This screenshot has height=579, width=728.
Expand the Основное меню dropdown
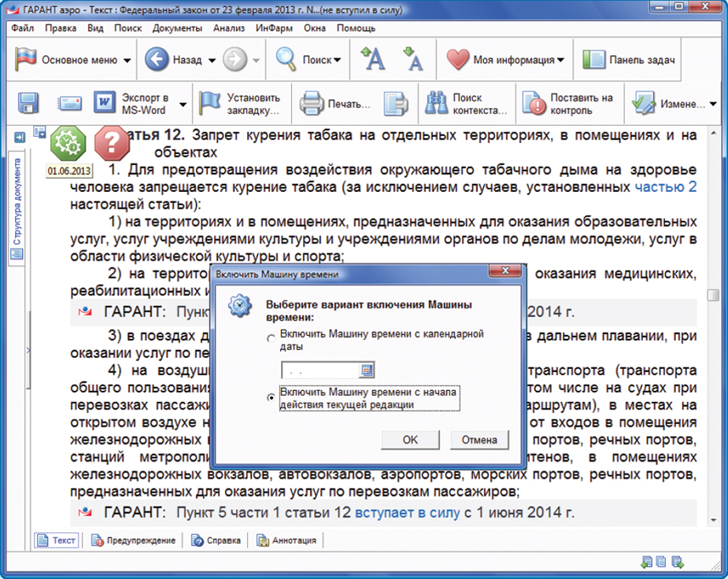point(127,60)
